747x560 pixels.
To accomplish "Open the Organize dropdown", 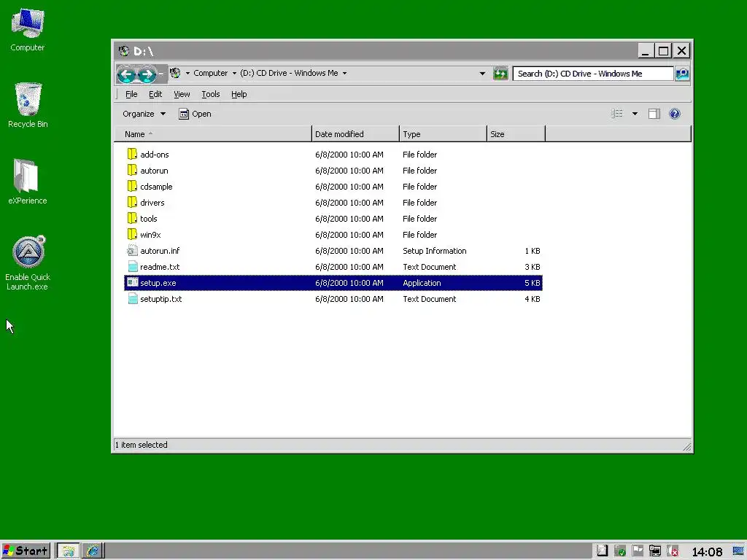I will [x=144, y=114].
